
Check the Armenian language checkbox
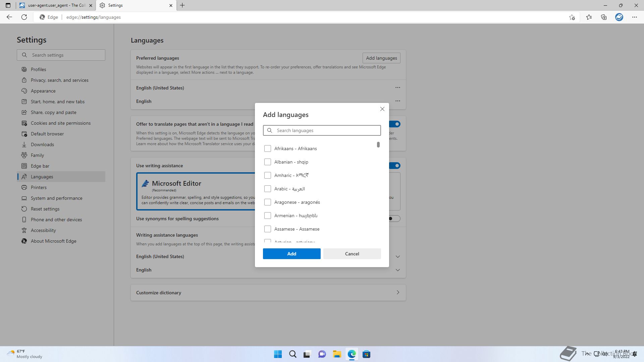(x=267, y=216)
